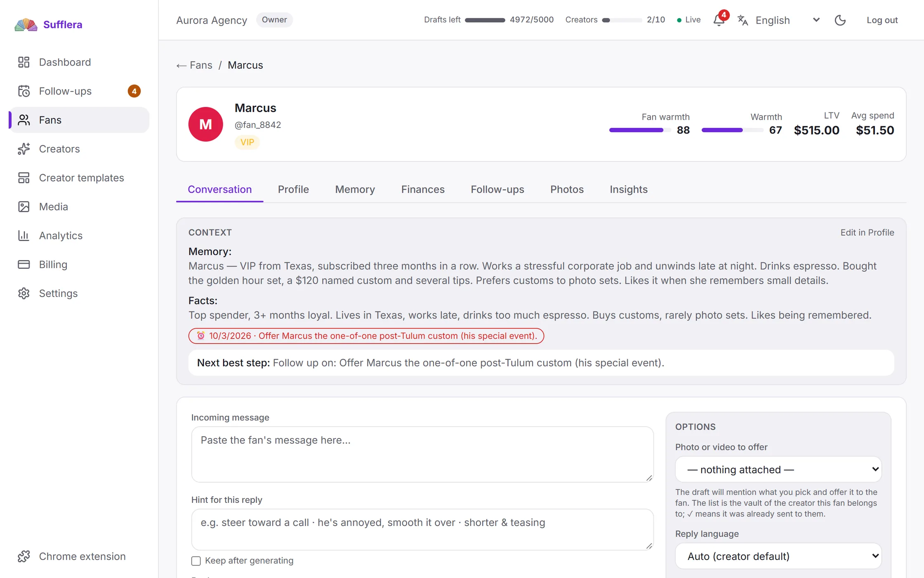Select the Fans people icon in sidebar
Image resolution: width=924 pixels, height=578 pixels.
24,120
